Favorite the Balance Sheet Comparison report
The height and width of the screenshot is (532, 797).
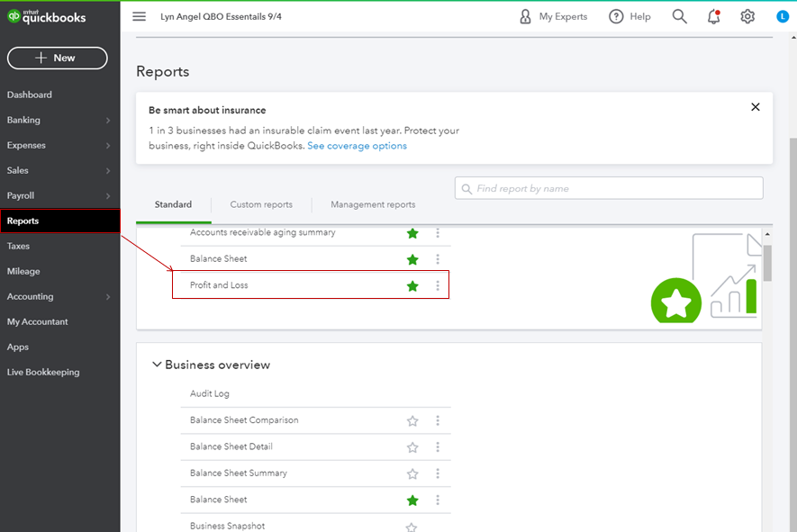click(x=412, y=420)
